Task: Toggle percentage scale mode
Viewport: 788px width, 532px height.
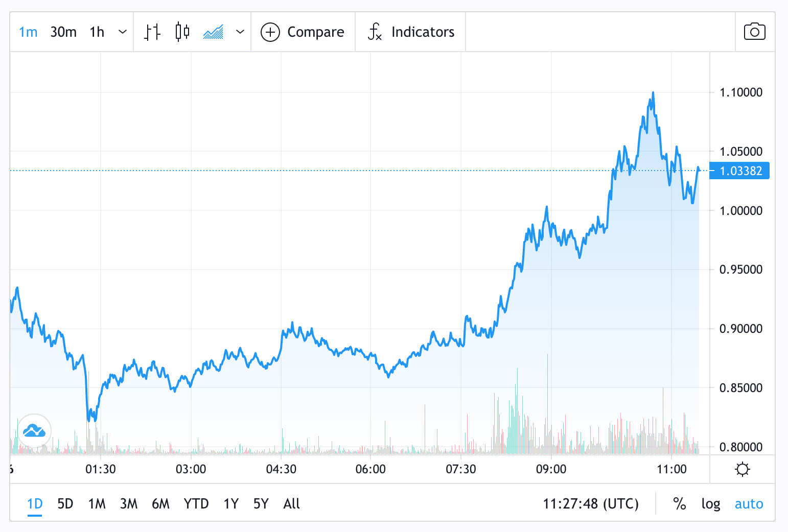Action: click(680, 503)
